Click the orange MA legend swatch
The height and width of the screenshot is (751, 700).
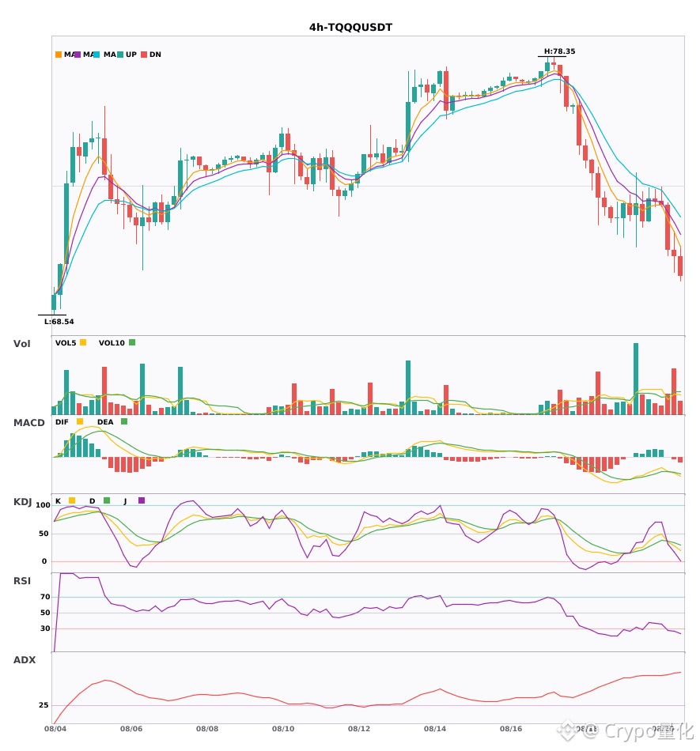59,55
